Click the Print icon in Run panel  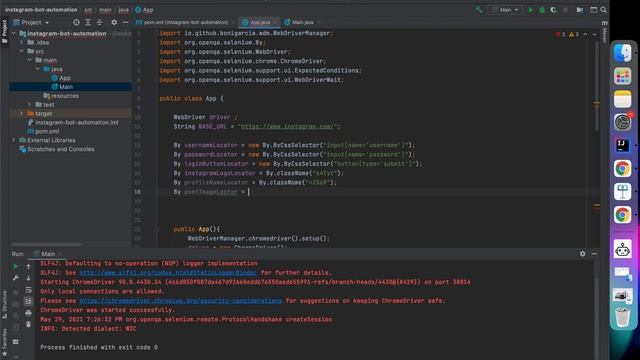point(28,313)
